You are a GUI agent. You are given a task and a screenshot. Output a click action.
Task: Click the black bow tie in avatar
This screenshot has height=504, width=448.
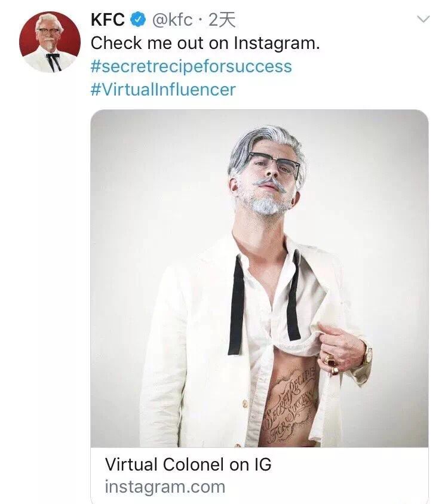tap(53, 60)
